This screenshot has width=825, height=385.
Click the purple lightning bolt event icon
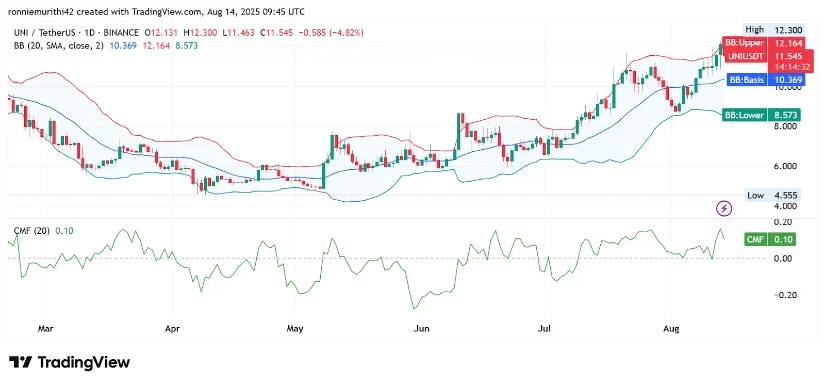[x=725, y=208]
